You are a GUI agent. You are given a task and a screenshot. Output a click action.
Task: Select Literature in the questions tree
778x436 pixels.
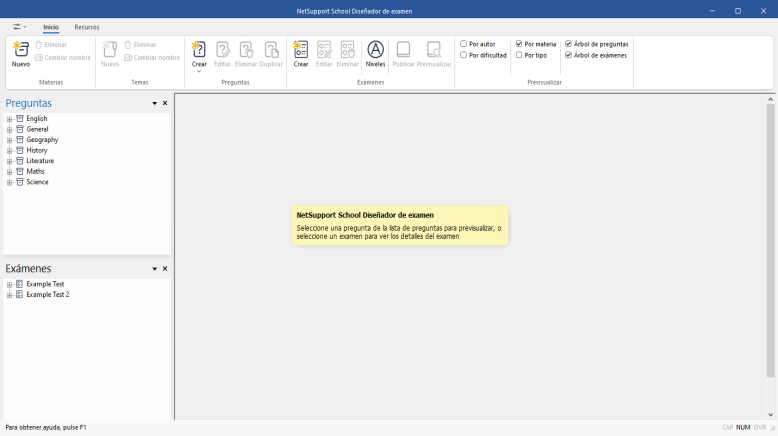(x=40, y=161)
